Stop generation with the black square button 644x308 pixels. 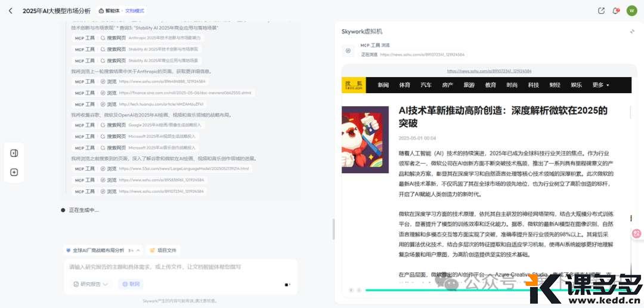click(x=287, y=285)
